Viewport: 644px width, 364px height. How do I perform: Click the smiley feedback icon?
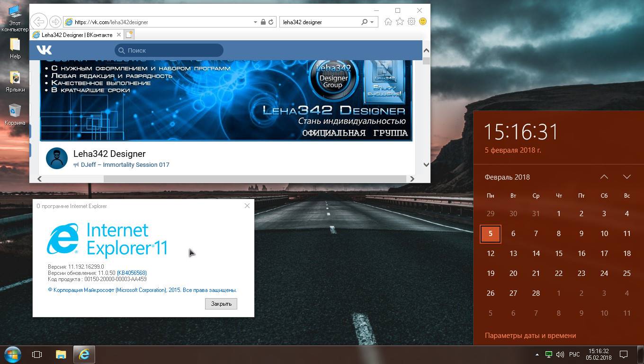pos(423,22)
